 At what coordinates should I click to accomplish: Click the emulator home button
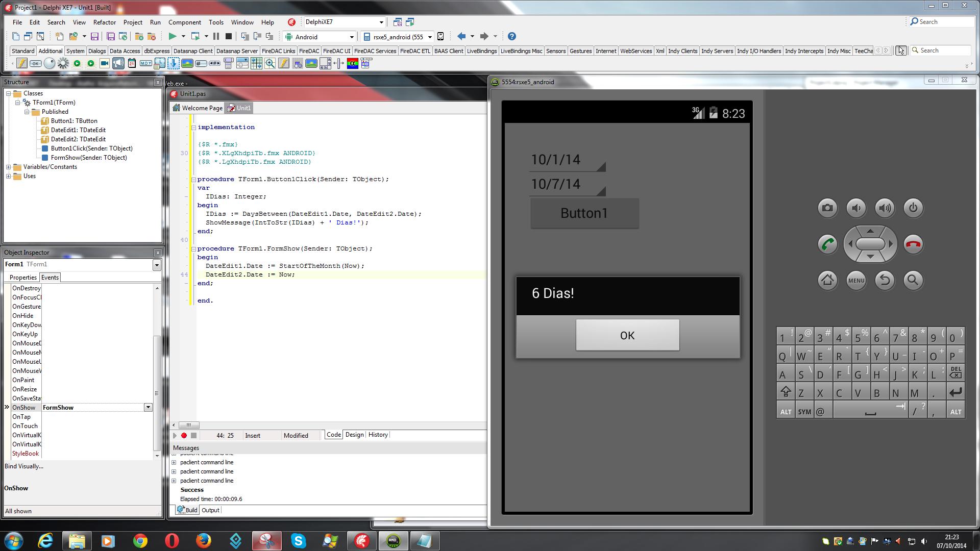827,280
